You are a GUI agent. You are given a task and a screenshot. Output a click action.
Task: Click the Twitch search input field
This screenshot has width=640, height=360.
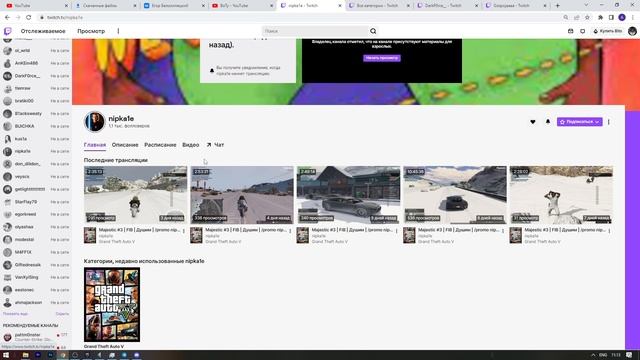(x=315, y=31)
